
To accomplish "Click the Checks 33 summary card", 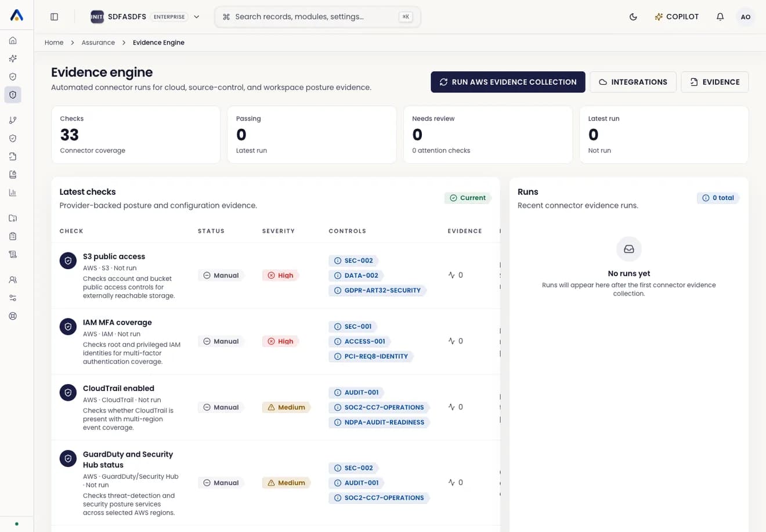I will click(x=136, y=135).
